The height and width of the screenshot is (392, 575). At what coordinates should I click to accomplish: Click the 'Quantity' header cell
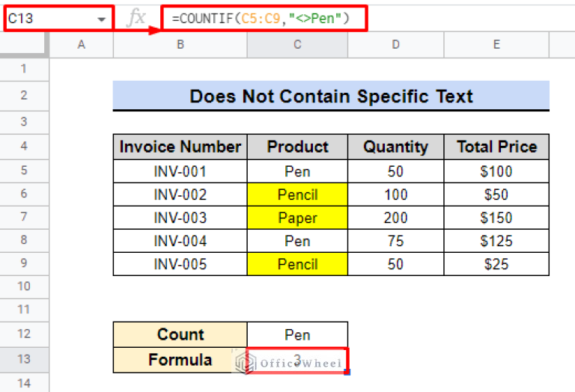pyautogui.click(x=395, y=147)
